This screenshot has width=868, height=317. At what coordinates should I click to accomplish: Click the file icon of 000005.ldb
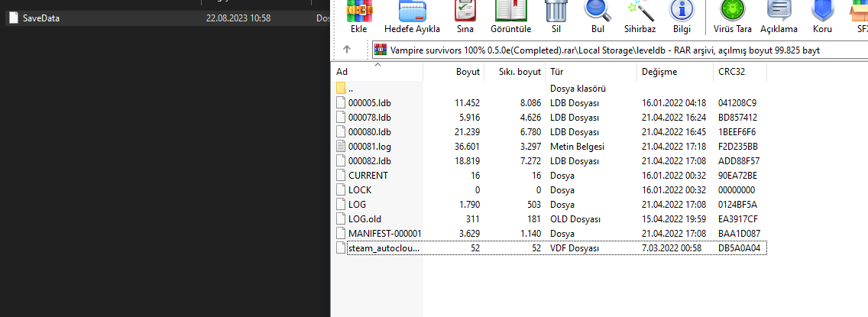[341, 103]
